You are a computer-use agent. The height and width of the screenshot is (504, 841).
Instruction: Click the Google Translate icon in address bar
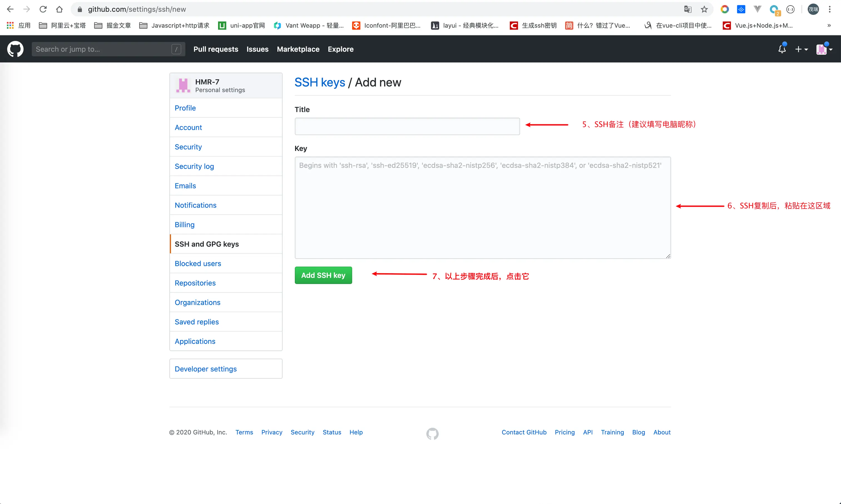pos(688,9)
